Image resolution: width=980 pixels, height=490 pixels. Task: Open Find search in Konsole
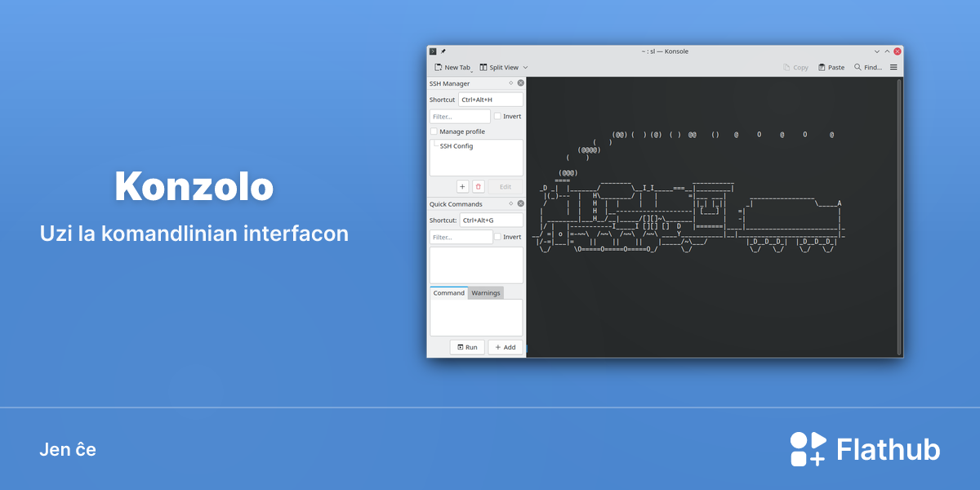point(868,67)
